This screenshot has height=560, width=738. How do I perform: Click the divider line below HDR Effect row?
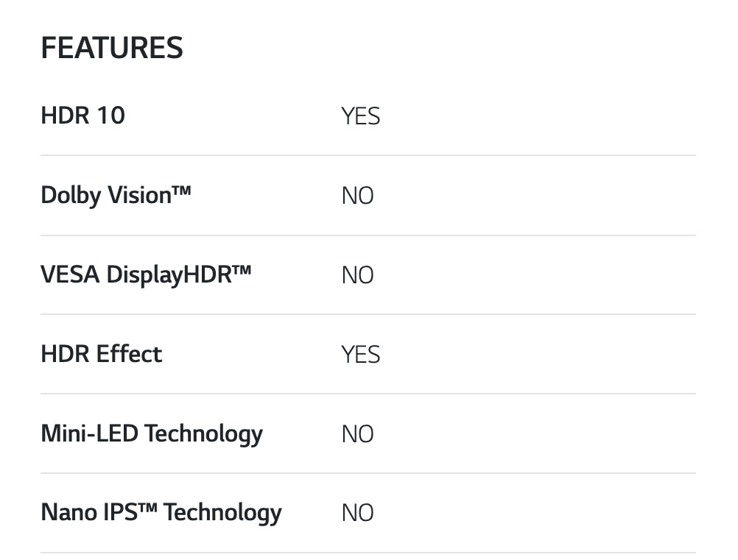[368, 394]
